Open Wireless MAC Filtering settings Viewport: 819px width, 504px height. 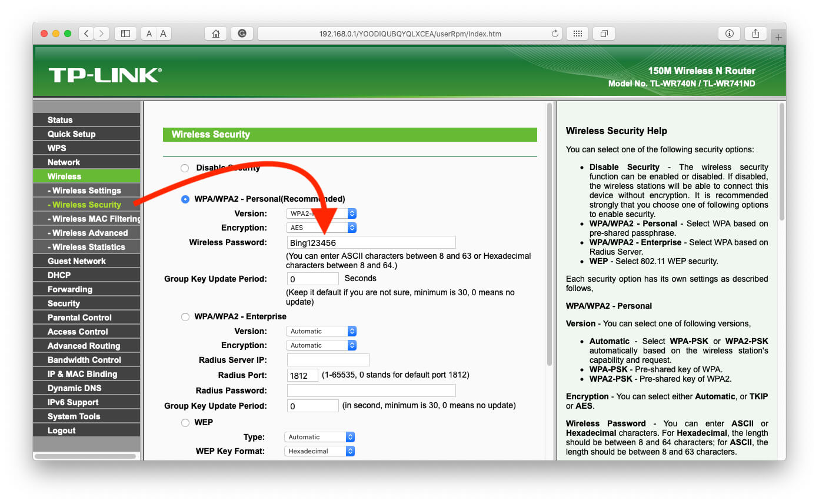point(86,218)
